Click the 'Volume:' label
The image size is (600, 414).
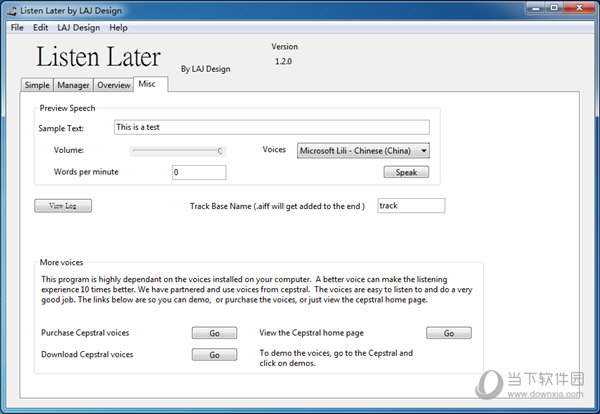tap(68, 150)
